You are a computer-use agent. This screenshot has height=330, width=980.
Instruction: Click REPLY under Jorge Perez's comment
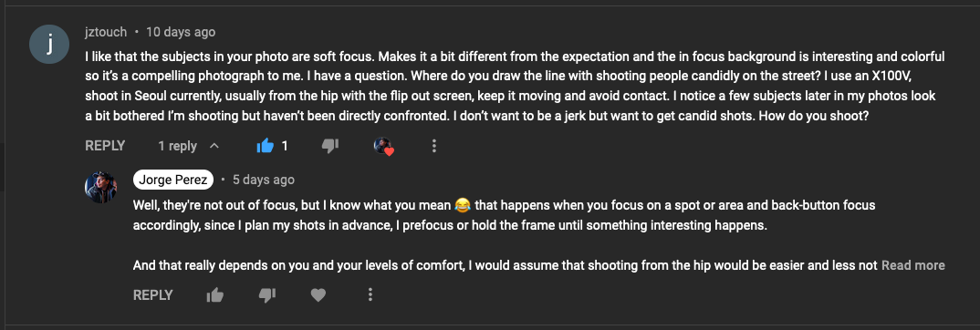(x=153, y=295)
